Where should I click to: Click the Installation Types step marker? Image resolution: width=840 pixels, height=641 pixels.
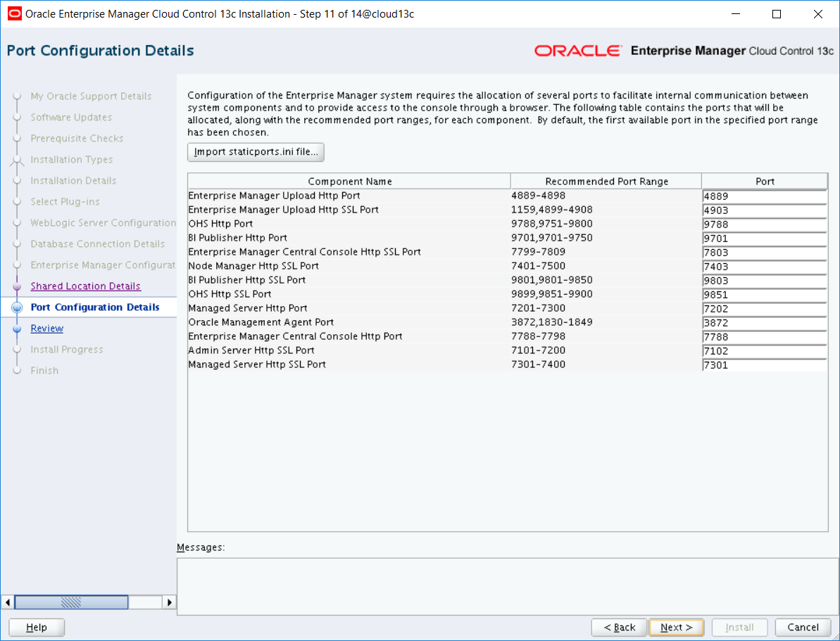tap(17, 160)
